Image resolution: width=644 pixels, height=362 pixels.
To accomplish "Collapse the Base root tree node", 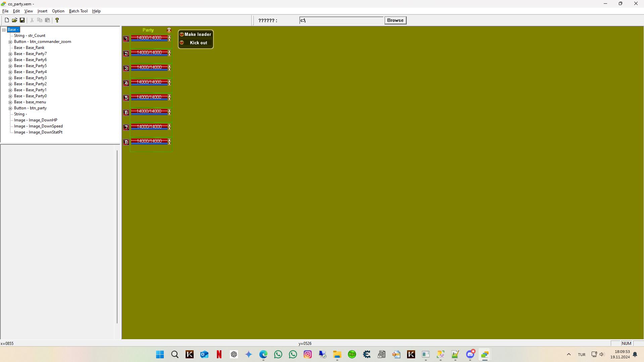I will (3, 29).
